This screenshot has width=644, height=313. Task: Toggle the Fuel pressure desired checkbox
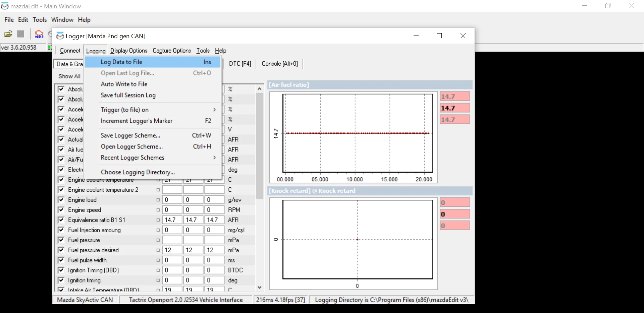61,250
